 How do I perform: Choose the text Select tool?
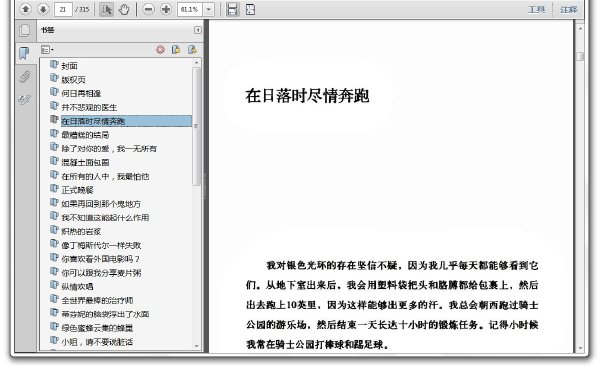tap(106, 9)
